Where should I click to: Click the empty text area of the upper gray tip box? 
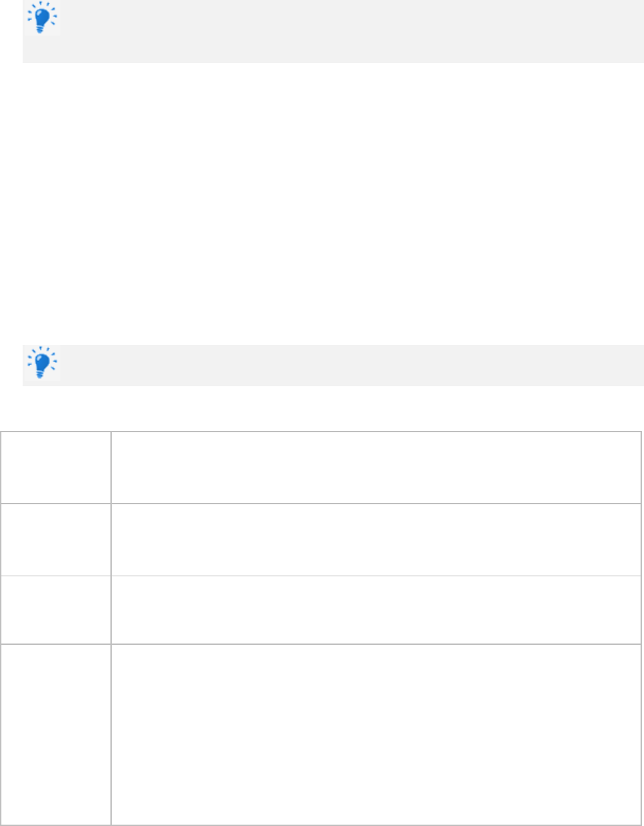pyautogui.click(x=343, y=31)
